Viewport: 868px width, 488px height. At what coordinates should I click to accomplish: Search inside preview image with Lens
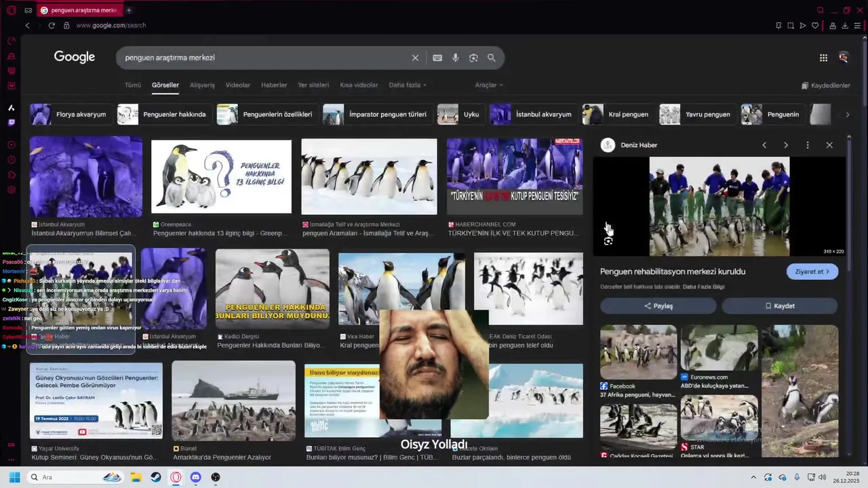point(608,241)
